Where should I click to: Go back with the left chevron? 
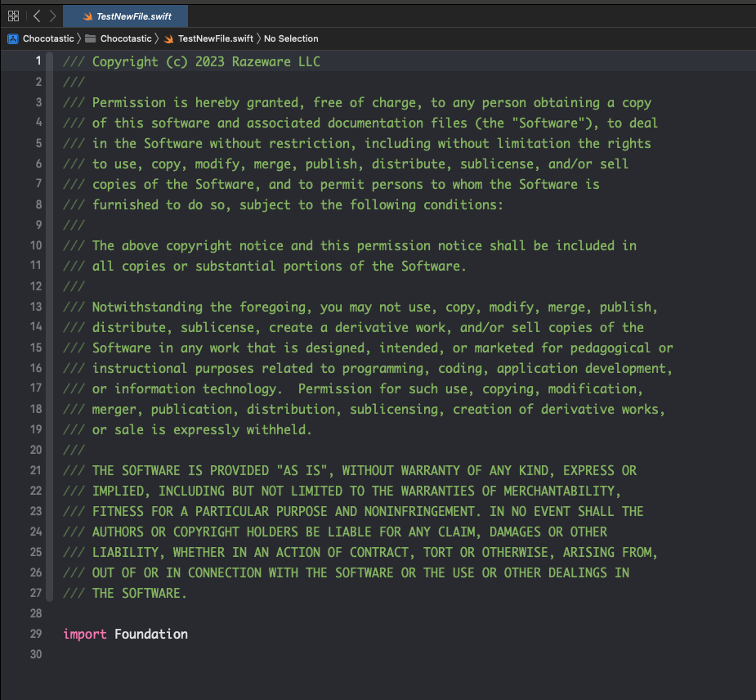37,16
